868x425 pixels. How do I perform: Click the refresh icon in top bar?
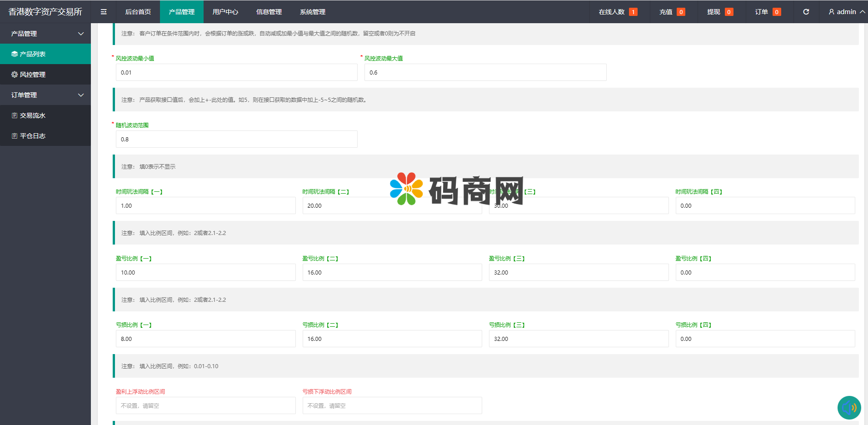click(806, 12)
